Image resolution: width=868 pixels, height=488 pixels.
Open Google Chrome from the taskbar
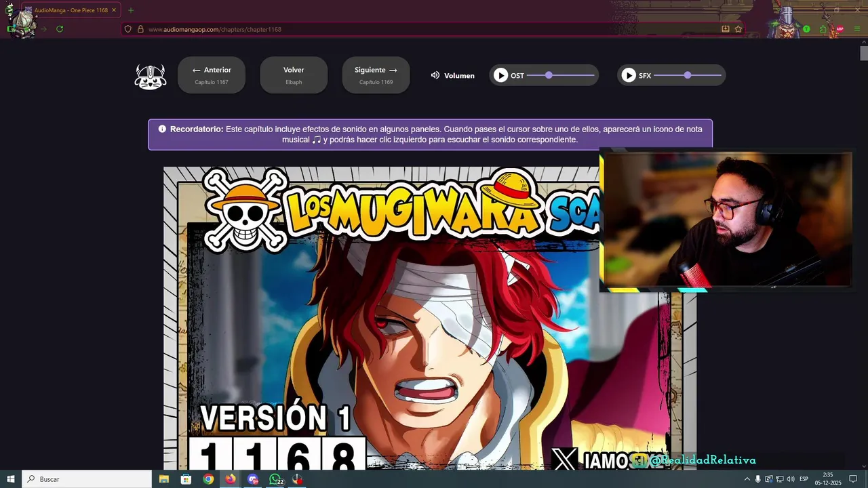(208, 479)
